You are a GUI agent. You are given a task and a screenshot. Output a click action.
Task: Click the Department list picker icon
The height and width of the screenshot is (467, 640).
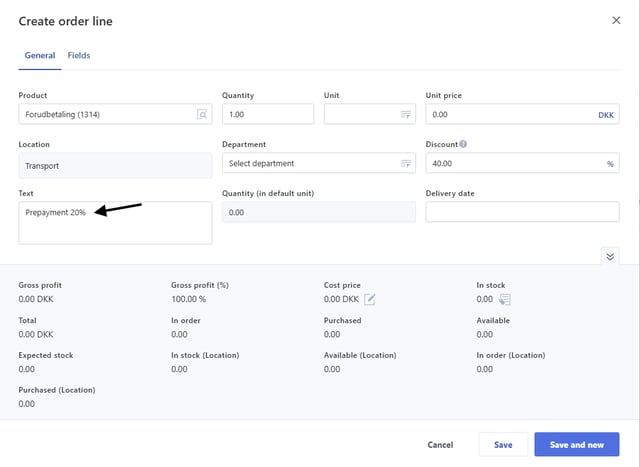pyautogui.click(x=406, y=164)
